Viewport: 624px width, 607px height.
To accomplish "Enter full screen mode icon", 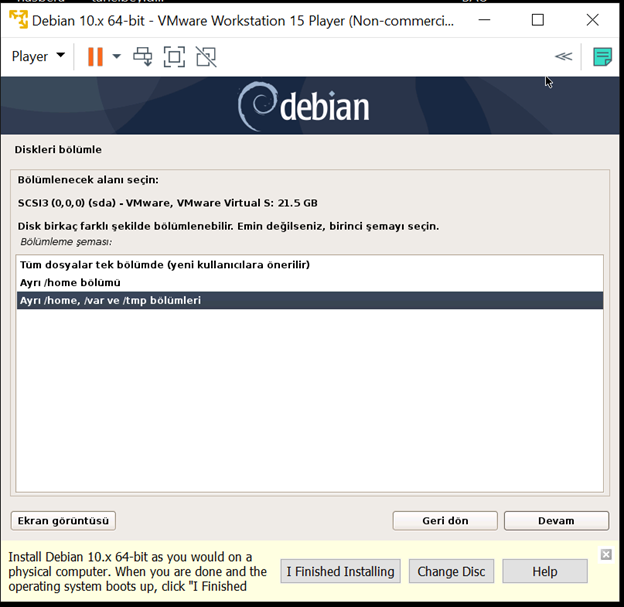I will point(174,57).
